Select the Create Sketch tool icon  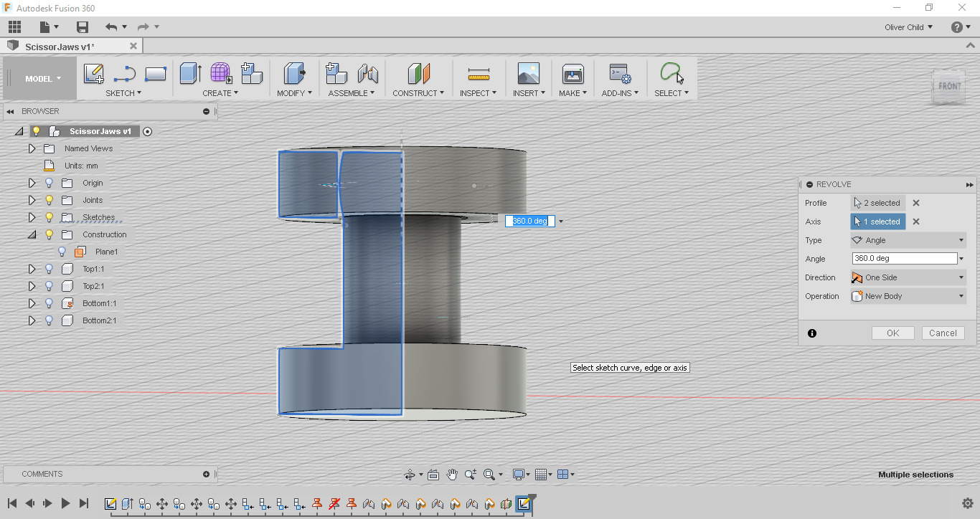point(94,74)
